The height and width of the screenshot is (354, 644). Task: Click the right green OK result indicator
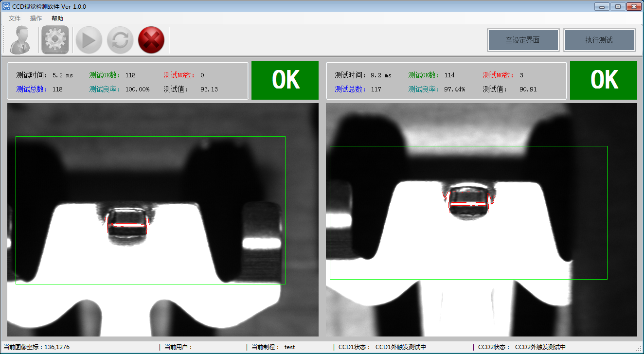[x=604, y=80]
